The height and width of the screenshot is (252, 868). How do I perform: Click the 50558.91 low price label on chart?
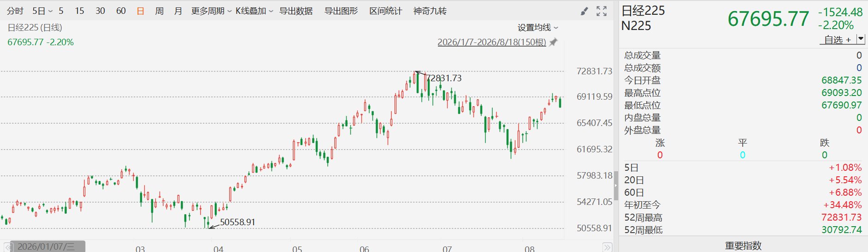coord(237,222)
